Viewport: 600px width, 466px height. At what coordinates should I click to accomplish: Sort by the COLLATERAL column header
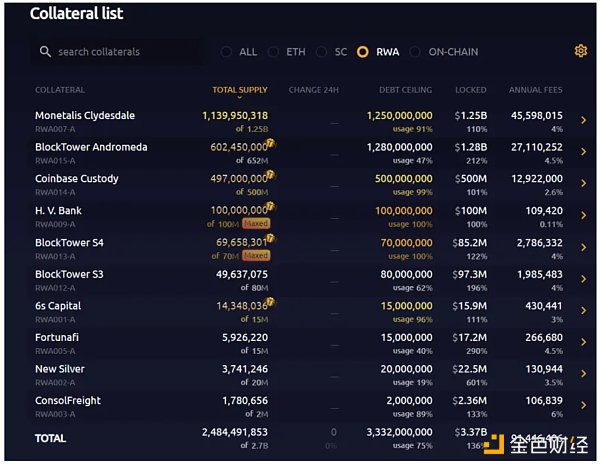60,90
